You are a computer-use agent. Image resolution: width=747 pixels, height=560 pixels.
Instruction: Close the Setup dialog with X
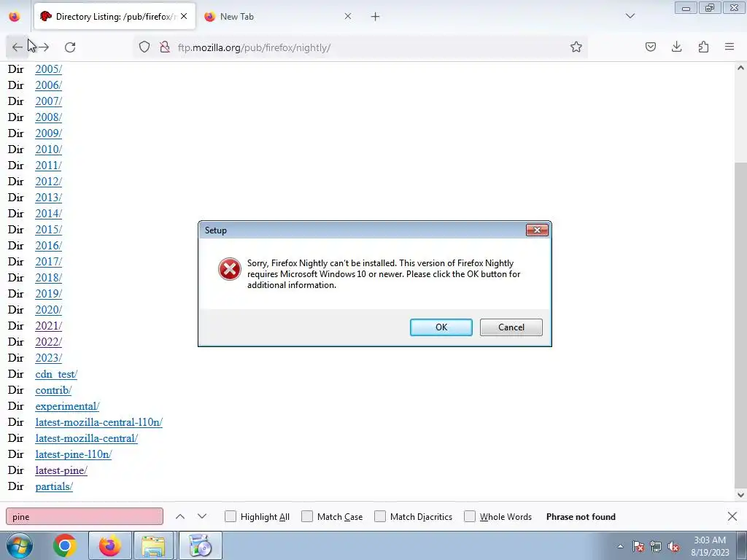(x=537, y=230)
